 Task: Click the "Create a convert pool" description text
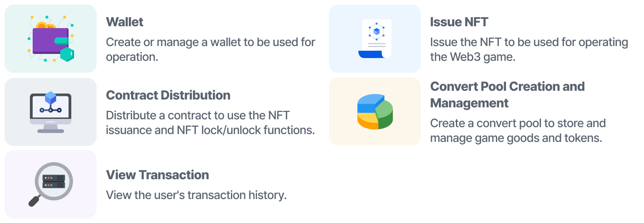[518, 131]
